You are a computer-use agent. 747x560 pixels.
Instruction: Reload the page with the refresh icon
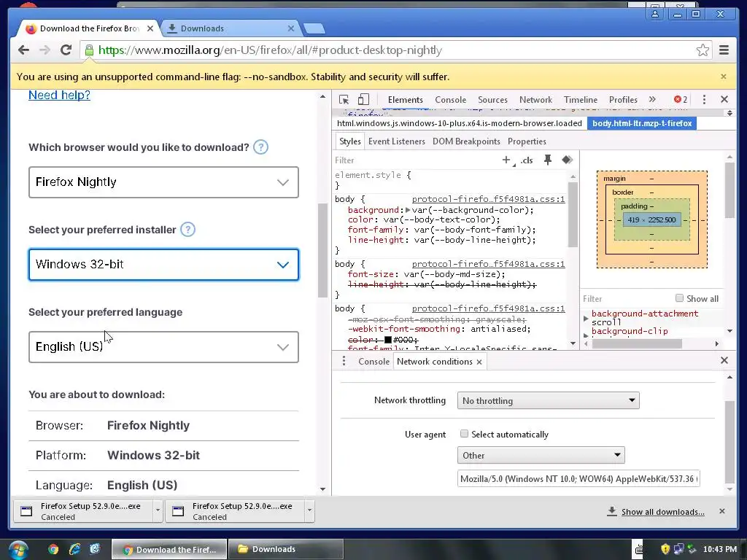(x=66, y=50)
